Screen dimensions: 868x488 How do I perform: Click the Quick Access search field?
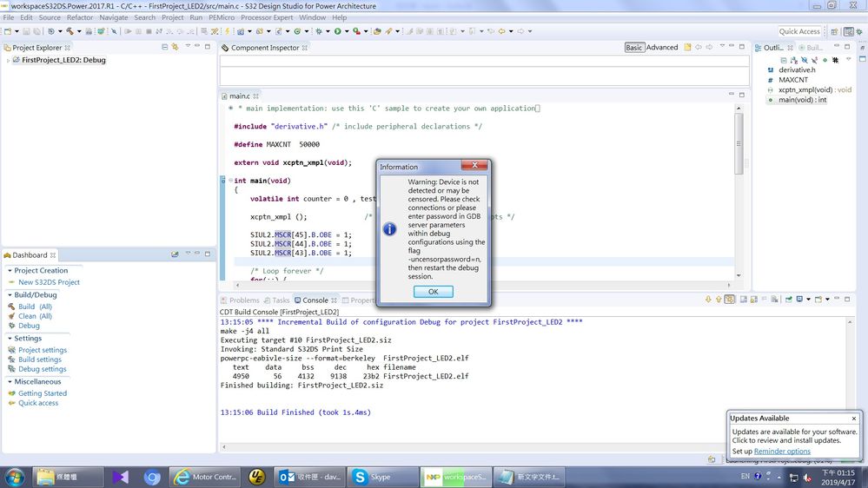pyautogui.click(x=799, y=31)
